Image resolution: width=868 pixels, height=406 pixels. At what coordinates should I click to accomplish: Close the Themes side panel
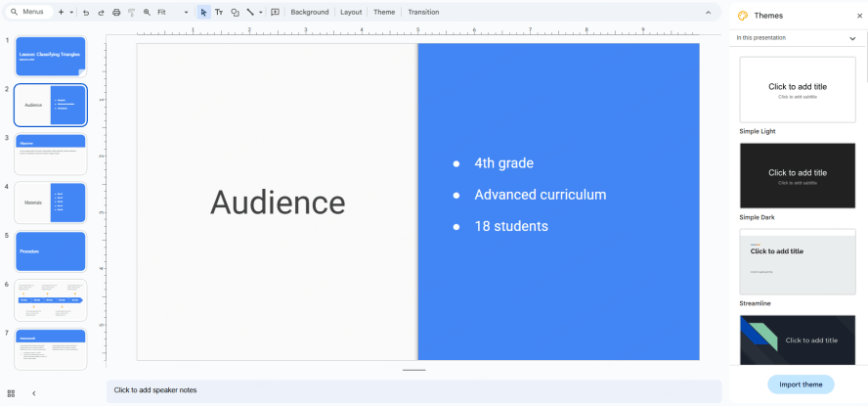click(857, 16)
